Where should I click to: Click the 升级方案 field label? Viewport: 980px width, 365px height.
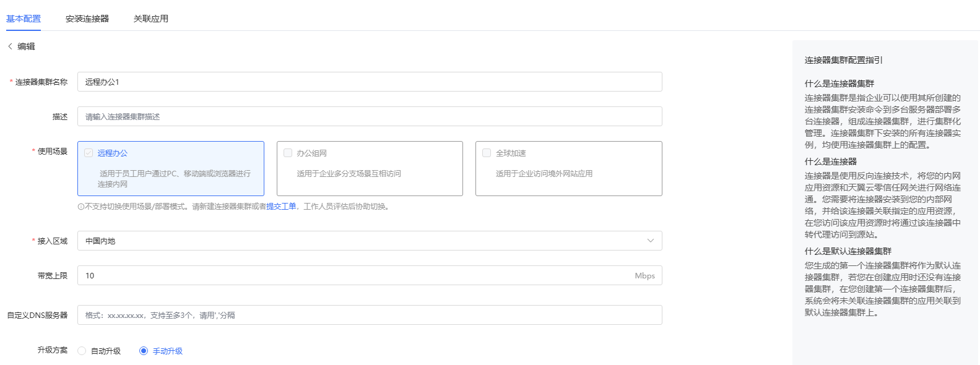click(53, 350)
